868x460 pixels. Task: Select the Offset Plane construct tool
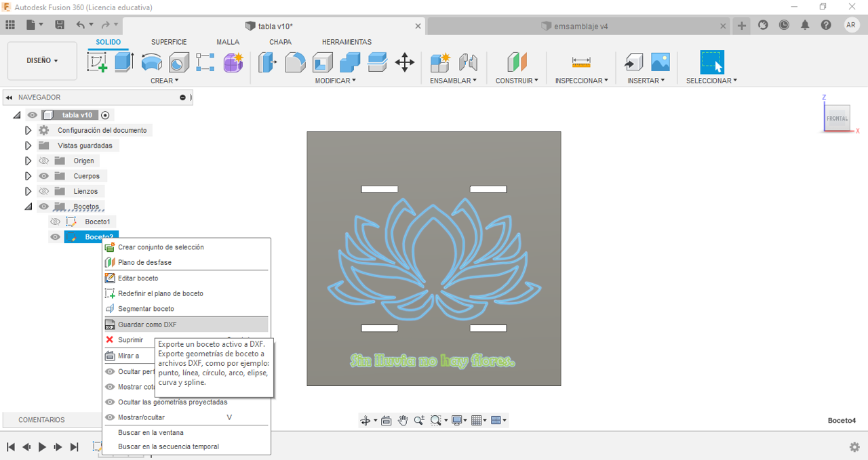(517, 62)
